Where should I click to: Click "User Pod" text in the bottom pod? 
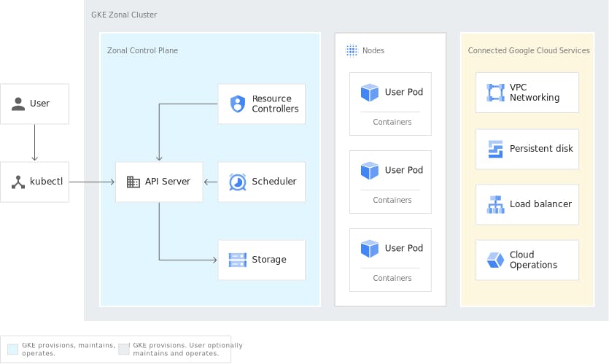(404, 248)
